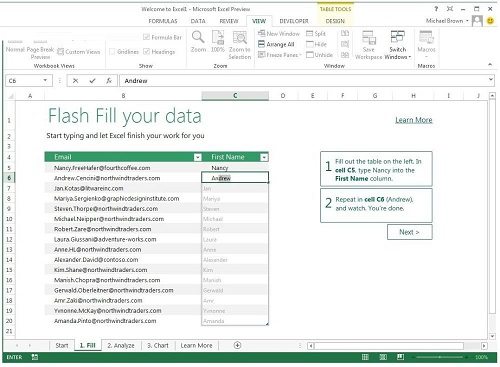Image resolution: width=500 pixels, height=367 pixels.
Task: Open a New Window
Action: (279, 33)
